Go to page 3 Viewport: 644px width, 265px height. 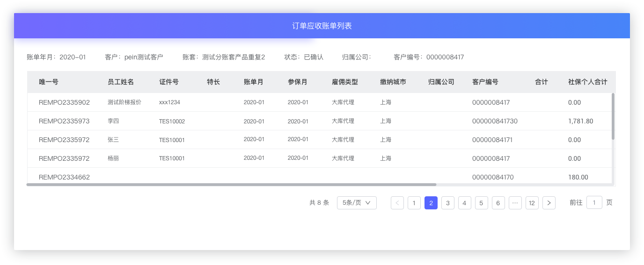click(x=448, y=203)
